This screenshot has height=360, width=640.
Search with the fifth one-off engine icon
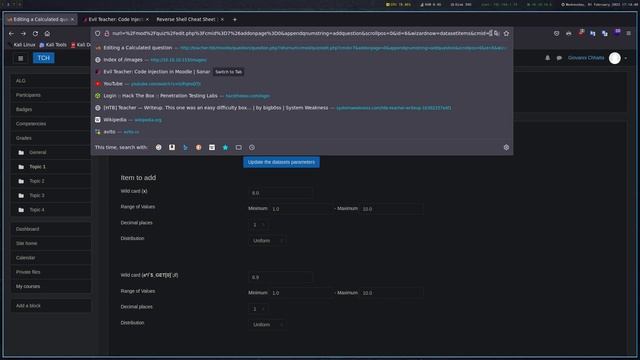pos(212,147)
